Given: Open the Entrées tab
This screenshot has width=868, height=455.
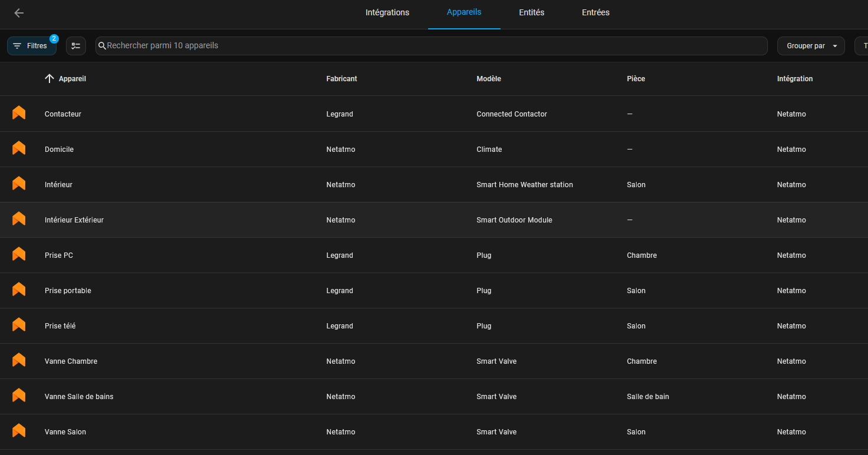Looking at the screenshot, I should click(x=595, y=13).
